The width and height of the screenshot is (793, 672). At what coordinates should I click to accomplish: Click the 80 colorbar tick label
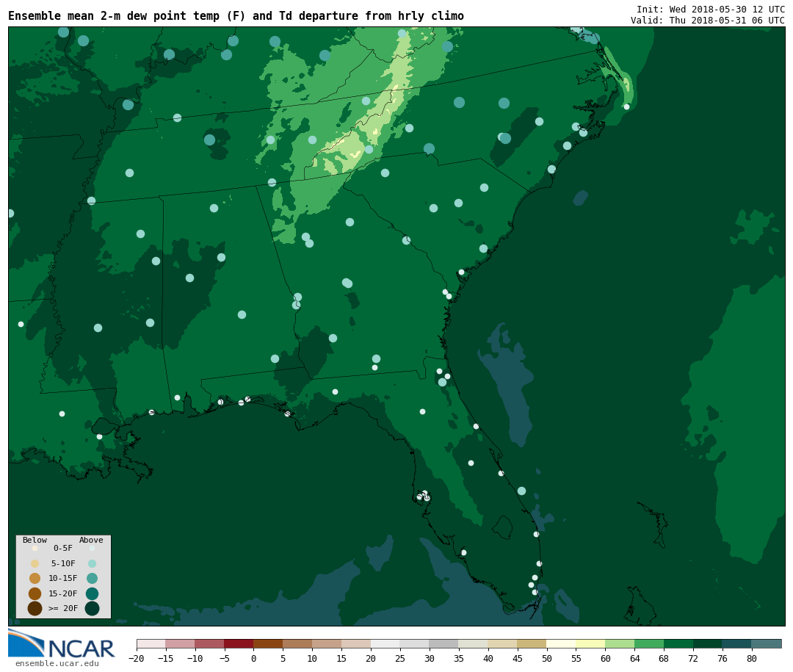coord(752,658)
